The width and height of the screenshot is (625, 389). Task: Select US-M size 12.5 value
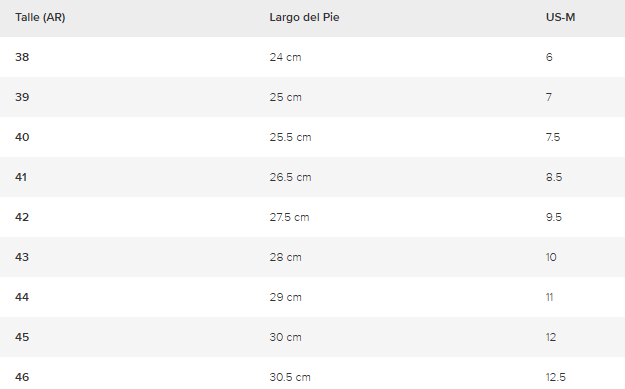pyautogui.click(x=556, y=377)
